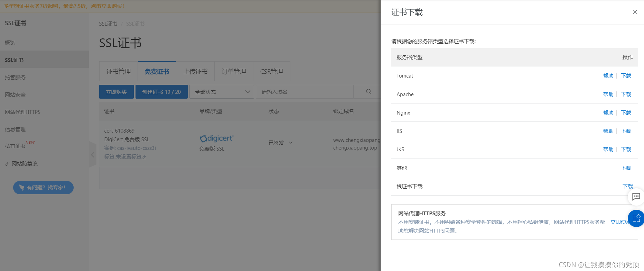
Task: Download the root certificate (根证书下载)
Action: tap(627, 187)
